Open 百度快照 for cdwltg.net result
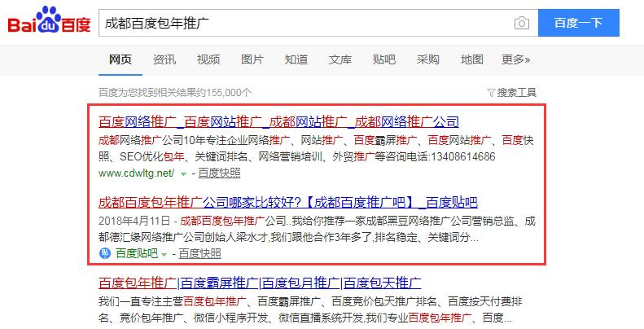 219,173
